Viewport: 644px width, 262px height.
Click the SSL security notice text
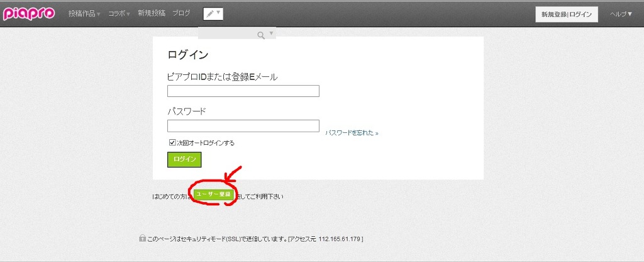[255, 239]
